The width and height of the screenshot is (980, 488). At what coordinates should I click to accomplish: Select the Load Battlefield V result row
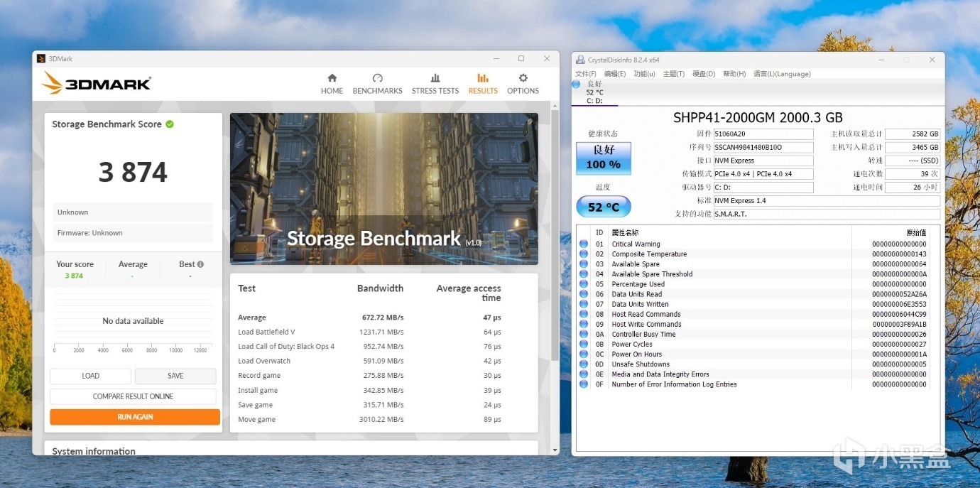369,332
